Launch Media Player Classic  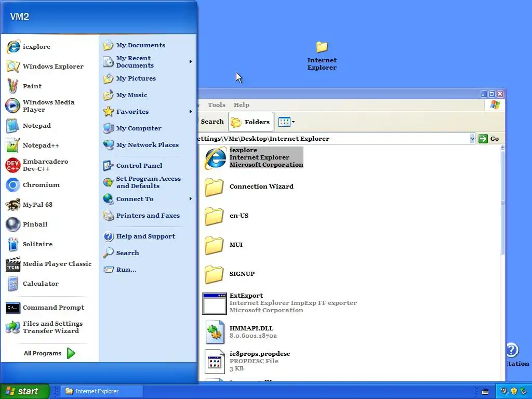tap(49, 263)
